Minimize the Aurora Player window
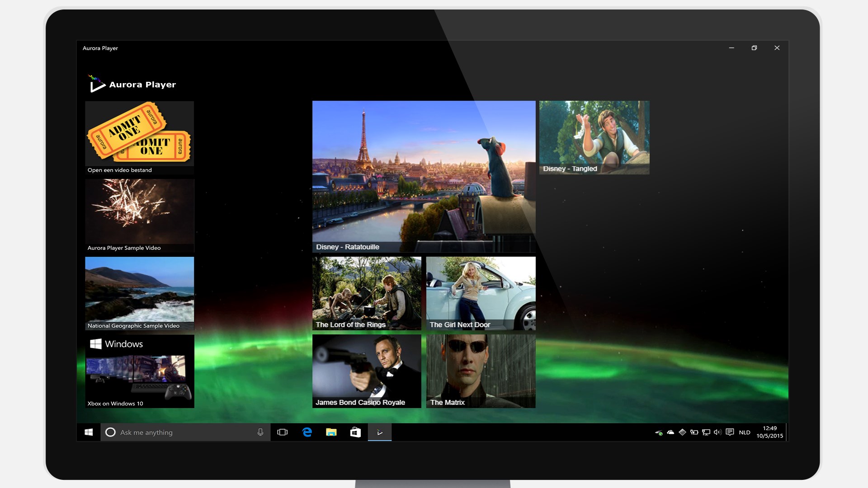 [x=731, y=48]
